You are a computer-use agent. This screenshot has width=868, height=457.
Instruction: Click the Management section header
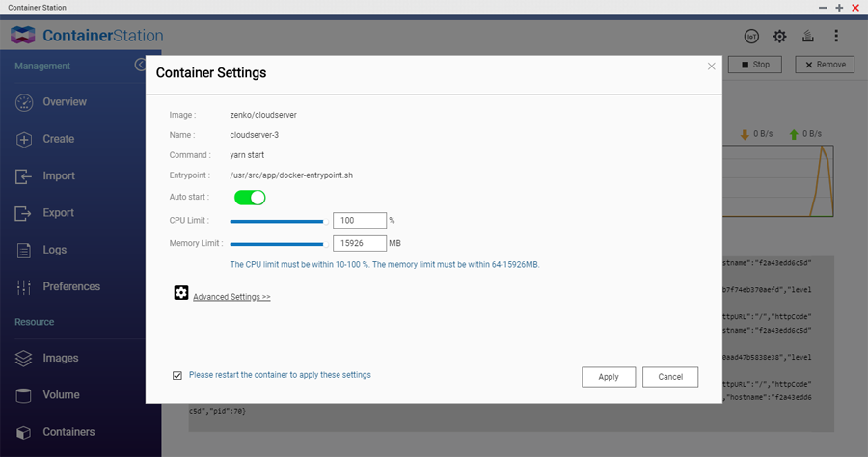[x=42, y=66]
